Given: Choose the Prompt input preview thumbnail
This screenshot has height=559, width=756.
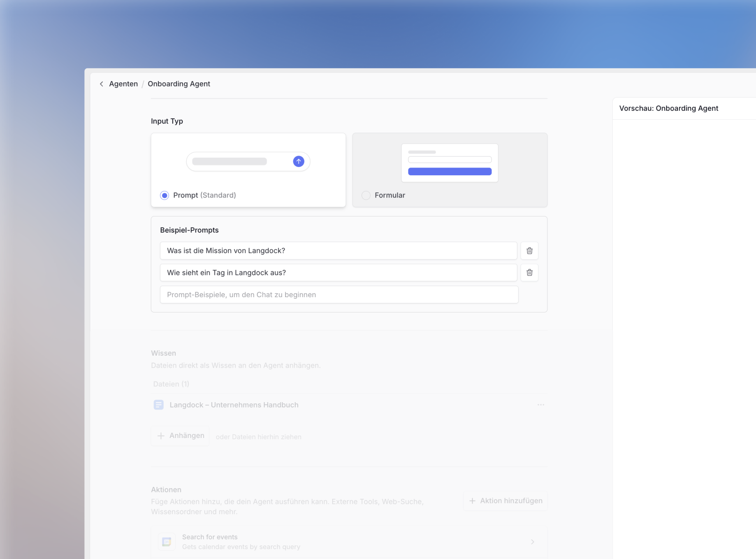Looking at the screenshot, I should point(248,161).
